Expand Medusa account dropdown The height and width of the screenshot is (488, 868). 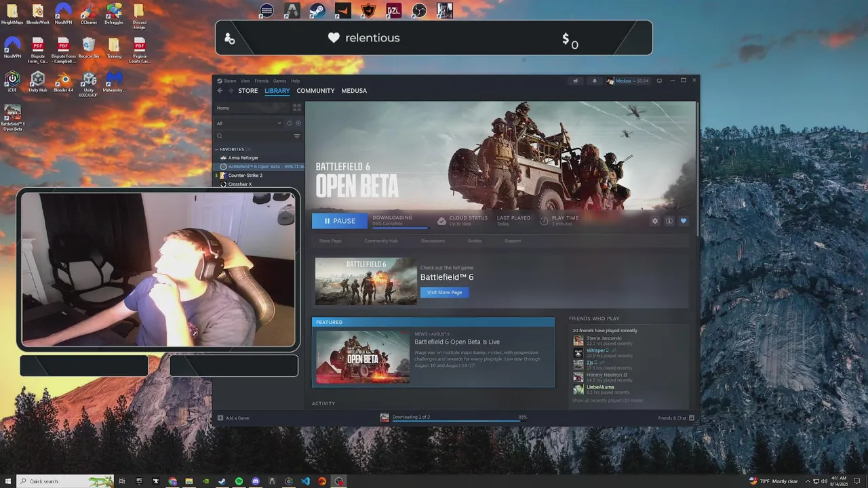point(628,81)
